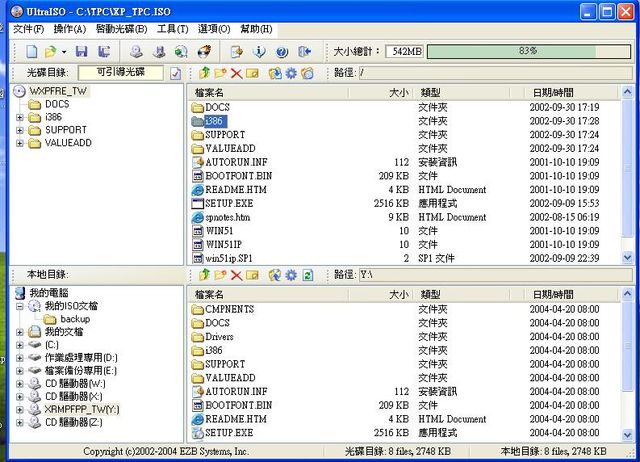Screen dimensions: 640x462
Task: Sort disc pane by 大小 column
Action: pos(381,93)
